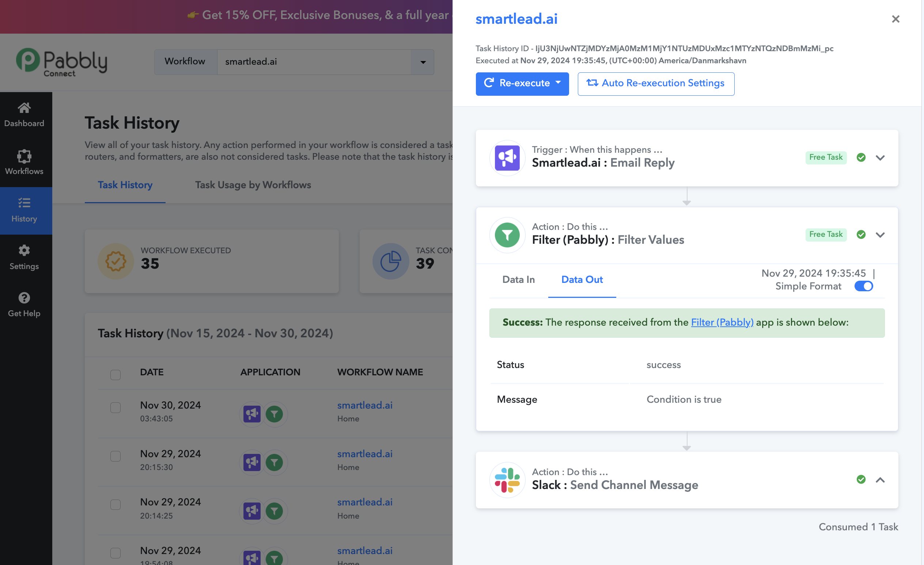Open the Workflow smartlead.ai dropdown
This screenshot has height=565, width=924.
(326, 62)
